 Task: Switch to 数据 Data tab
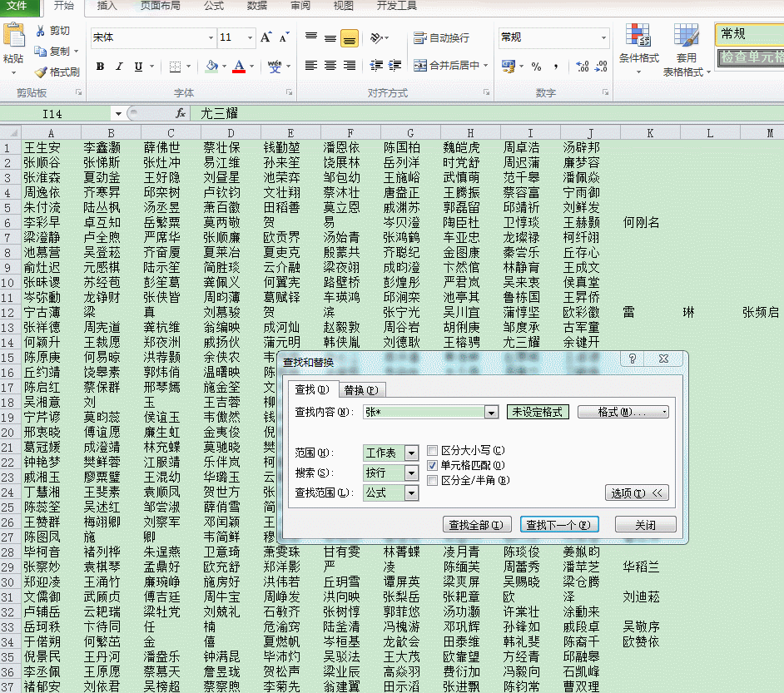[x=256, y=6]
